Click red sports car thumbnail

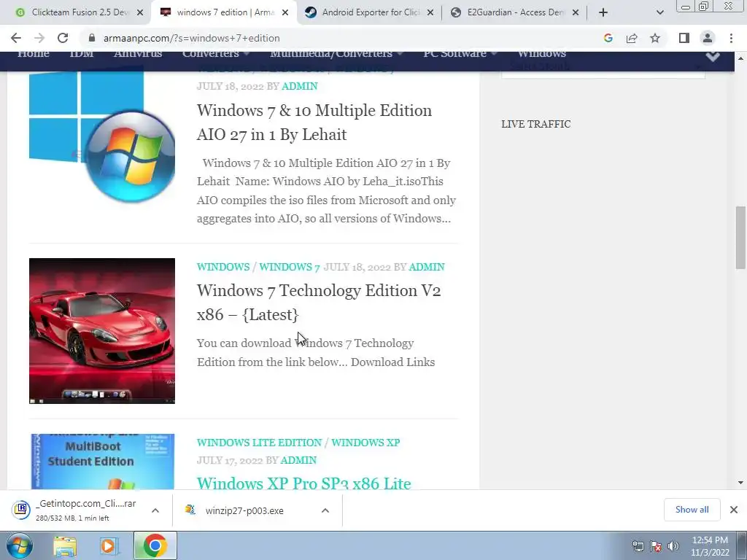tap(102, 331)
